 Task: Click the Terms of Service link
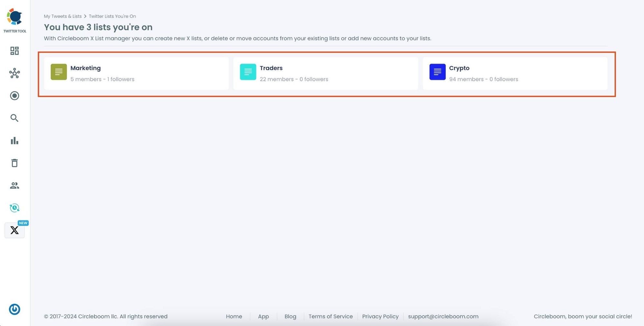(x=330, y=316)
